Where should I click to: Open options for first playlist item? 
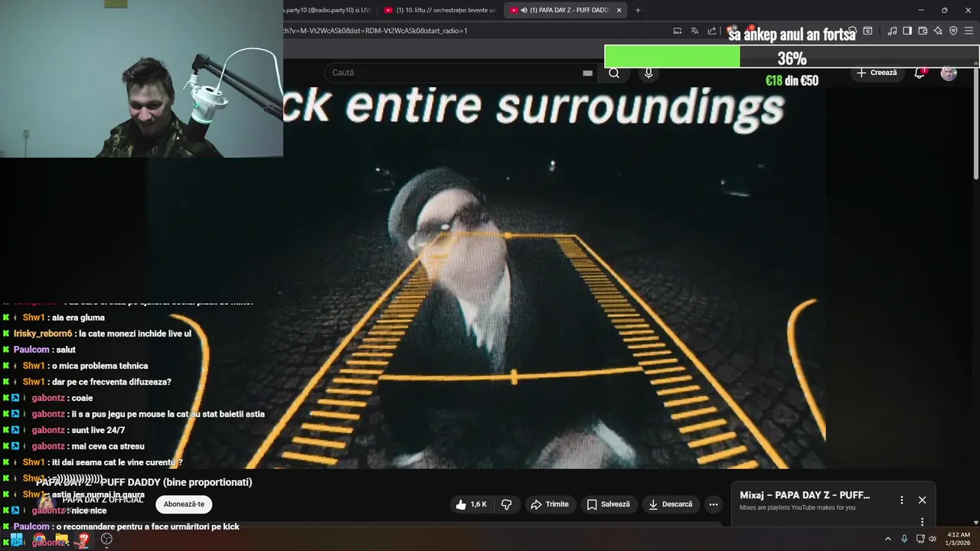922,522
